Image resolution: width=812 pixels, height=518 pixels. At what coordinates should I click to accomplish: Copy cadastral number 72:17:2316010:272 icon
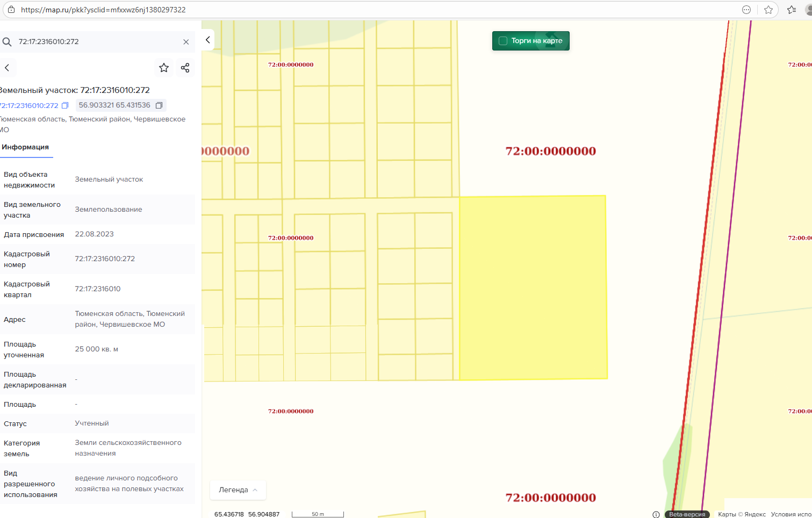pyautogui.click(x=65, y=106)
